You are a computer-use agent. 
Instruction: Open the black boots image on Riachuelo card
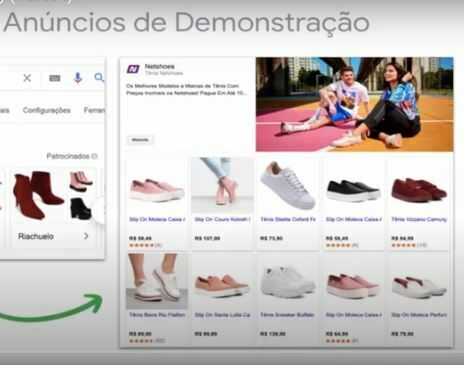click(81, 208)
